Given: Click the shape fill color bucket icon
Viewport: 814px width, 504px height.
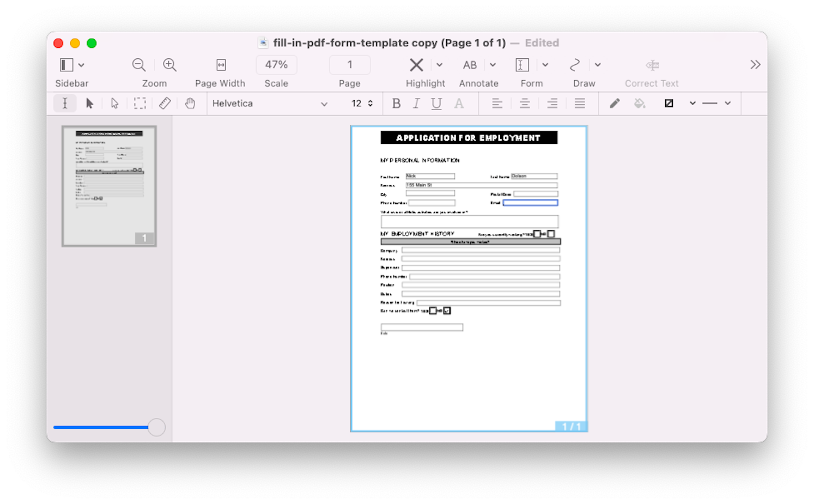Looking at the screenshot, I should click(639, 103).
